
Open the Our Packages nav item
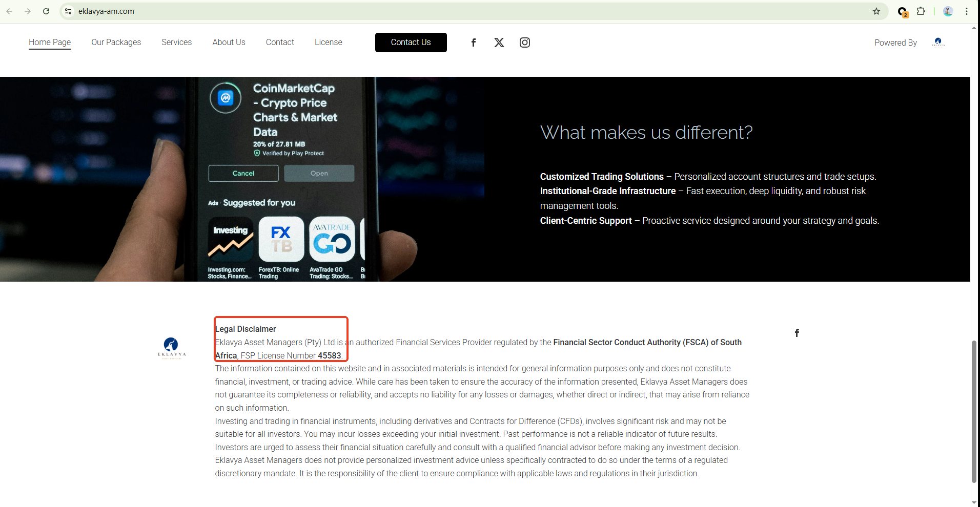click(x=116, y=43)
